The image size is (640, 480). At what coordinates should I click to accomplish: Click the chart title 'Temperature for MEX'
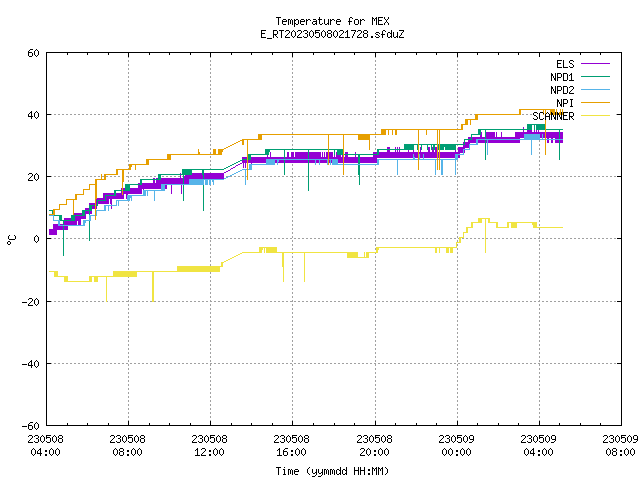coord(332,21)
